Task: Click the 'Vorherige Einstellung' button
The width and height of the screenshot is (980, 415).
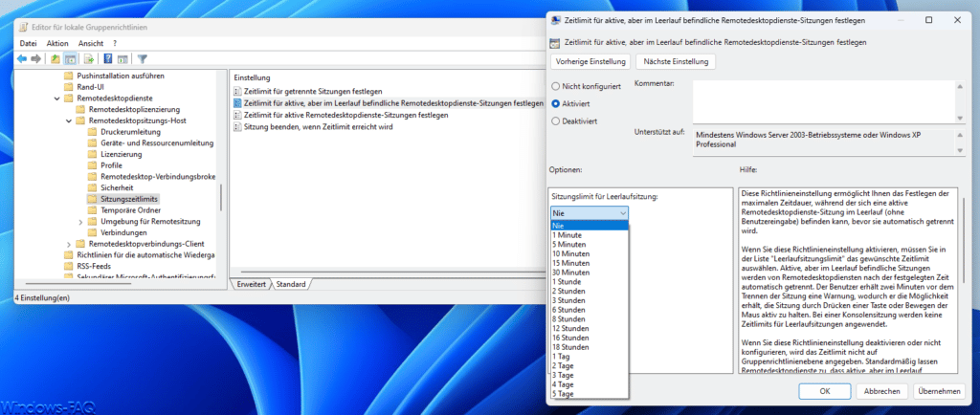Action: tap(590, 62)
